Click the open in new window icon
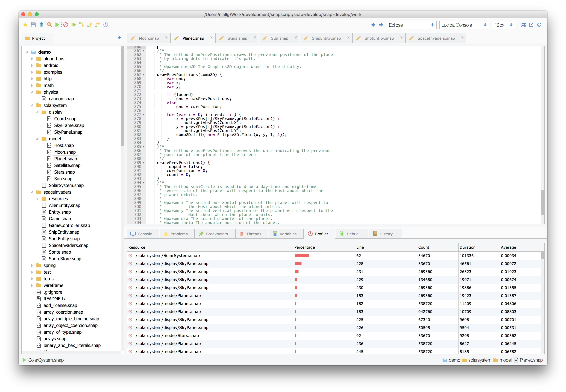566x392 pixels. tap(531, 25)
